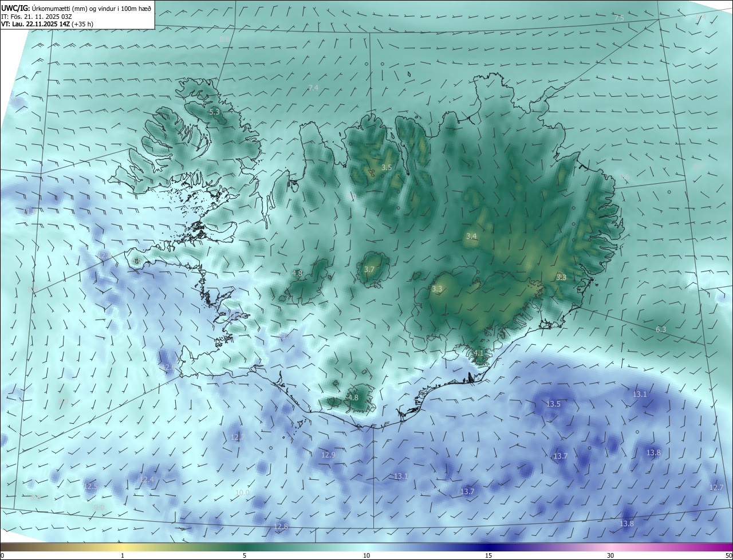The image size is (733, 560).
Task: Click the 3.7 value on the central glacier
Action: (x=369, y=270)
